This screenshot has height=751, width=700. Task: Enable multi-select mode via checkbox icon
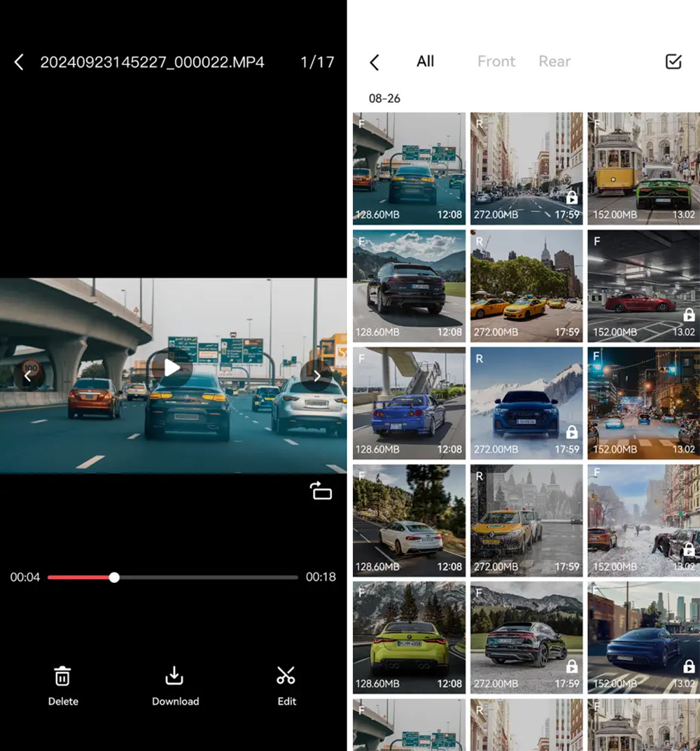click(x=673, y=62)
